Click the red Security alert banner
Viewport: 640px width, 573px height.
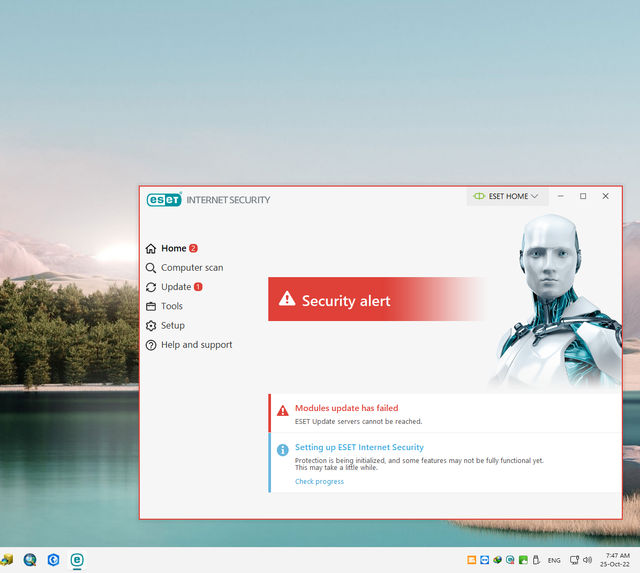tap(377, 299)
